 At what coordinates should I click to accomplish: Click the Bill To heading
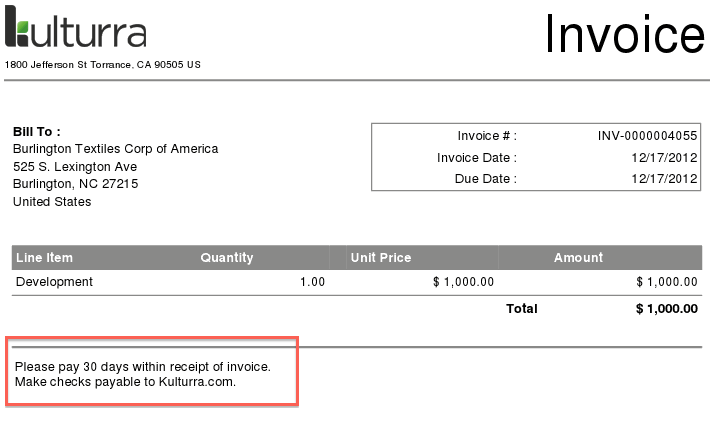37,131
